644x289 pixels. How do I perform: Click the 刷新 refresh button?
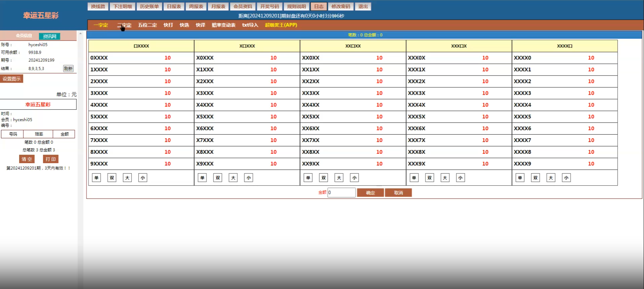tap(68, 68)
